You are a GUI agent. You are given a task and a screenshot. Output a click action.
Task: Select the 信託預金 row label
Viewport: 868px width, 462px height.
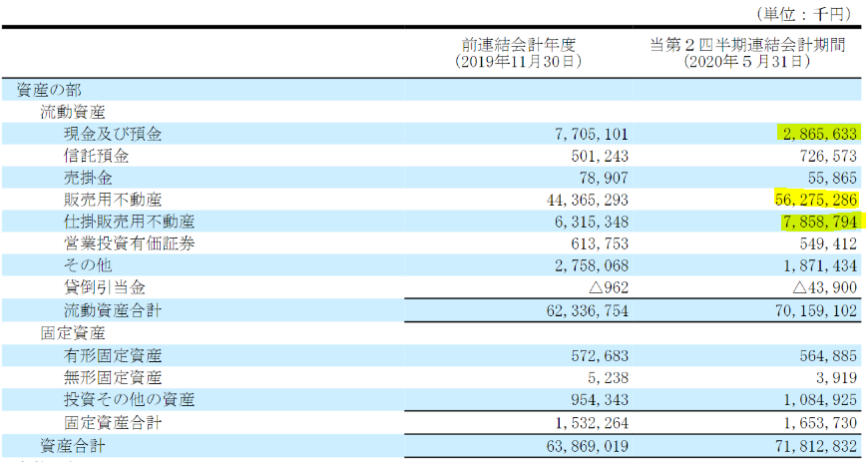coord(97,157)
